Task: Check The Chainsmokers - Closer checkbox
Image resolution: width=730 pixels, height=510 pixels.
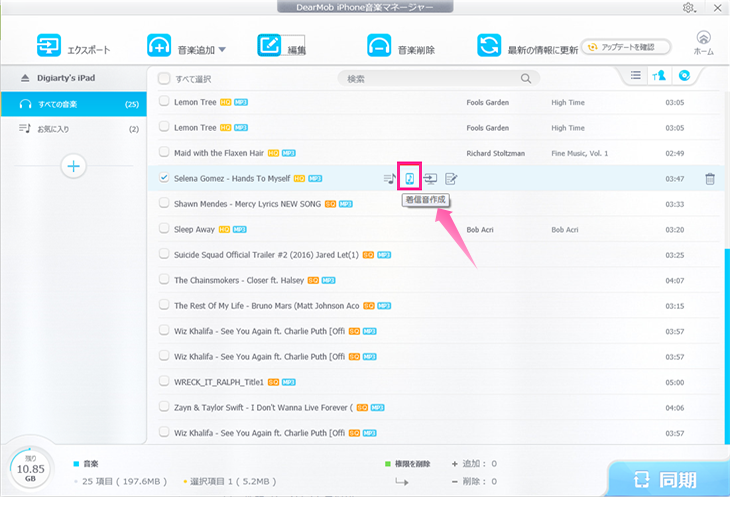Action: click(164, 279)
